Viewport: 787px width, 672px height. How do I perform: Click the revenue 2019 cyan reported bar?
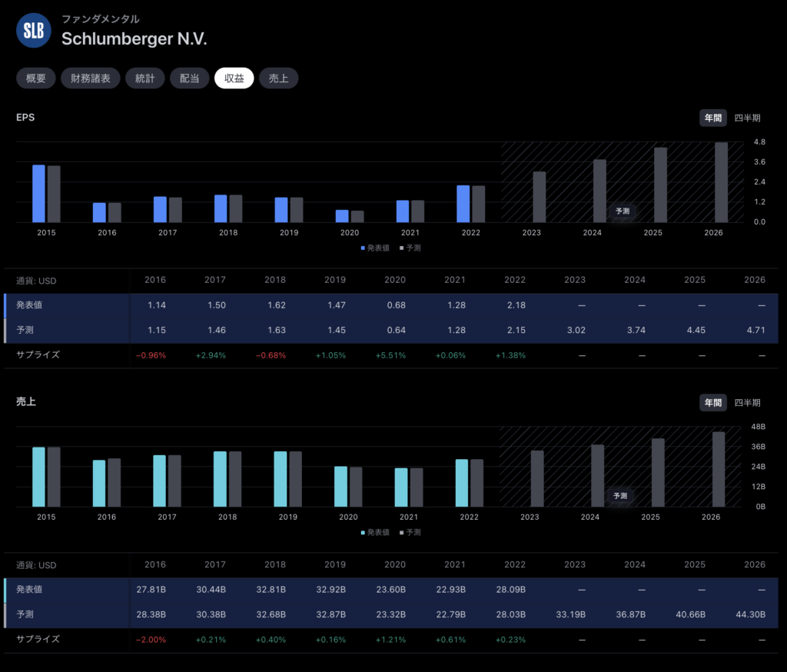281,479
